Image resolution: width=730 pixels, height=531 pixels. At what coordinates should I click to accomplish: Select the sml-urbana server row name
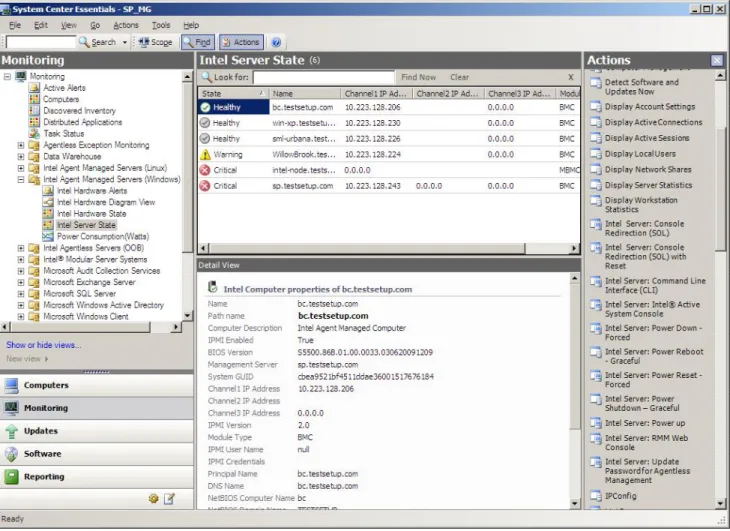[x=304, y=139]
